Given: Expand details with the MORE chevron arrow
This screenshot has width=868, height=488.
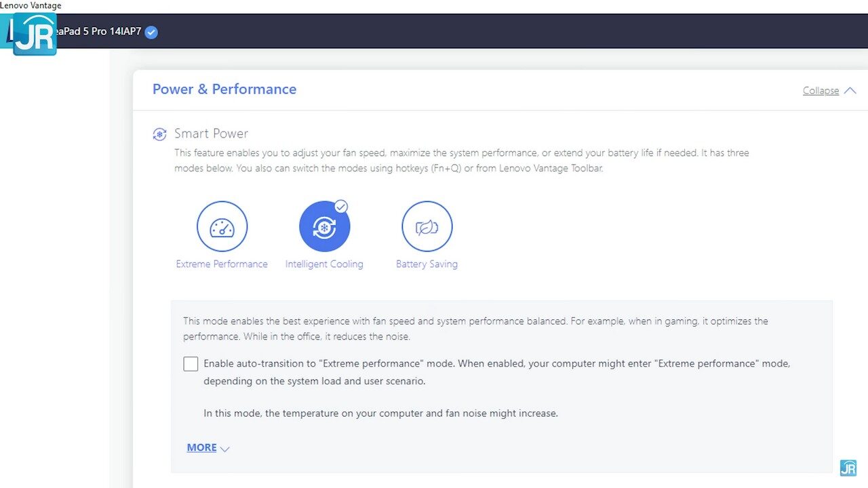Looking at the screenshot, I should point(225,449).
